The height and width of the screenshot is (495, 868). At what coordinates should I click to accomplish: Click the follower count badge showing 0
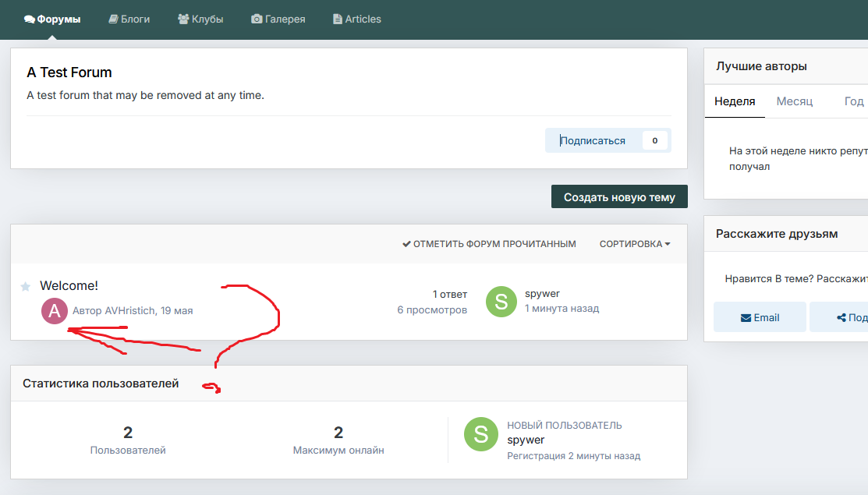(x=655, y=140)
